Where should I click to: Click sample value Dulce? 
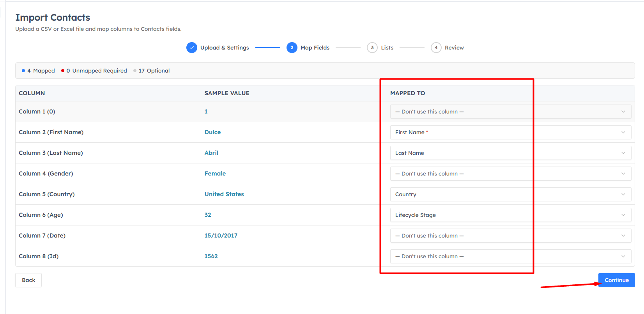pyautogui.click(x=212, y=132)
